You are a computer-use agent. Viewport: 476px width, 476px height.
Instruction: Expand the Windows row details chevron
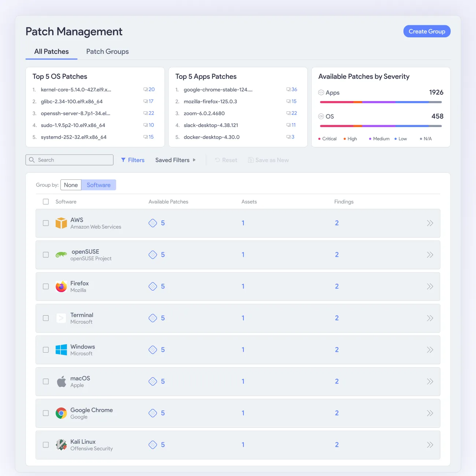[x=430, y=350]
